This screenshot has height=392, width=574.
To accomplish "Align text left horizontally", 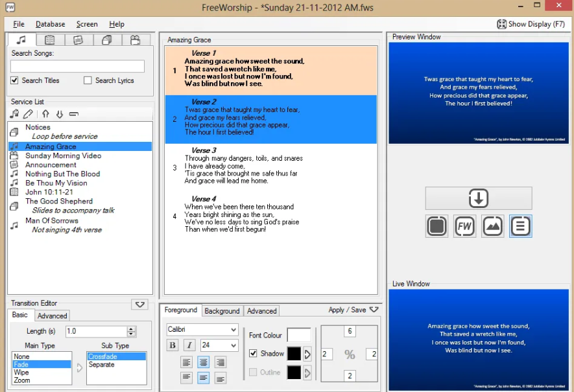I will pos(186,362).
